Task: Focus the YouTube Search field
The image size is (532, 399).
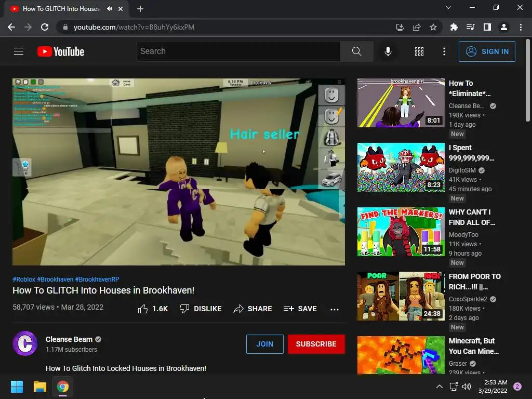Action: pos(238,51)
